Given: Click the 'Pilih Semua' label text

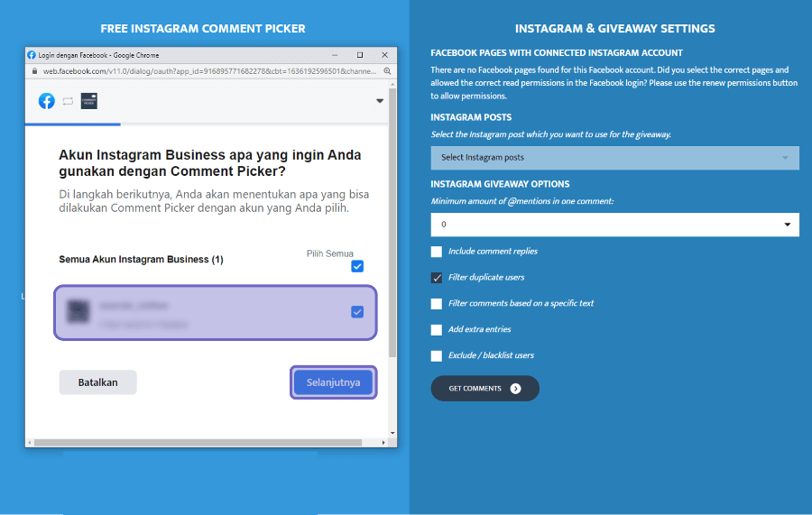Looking at the screenshot, I should (x=330, y=253).
